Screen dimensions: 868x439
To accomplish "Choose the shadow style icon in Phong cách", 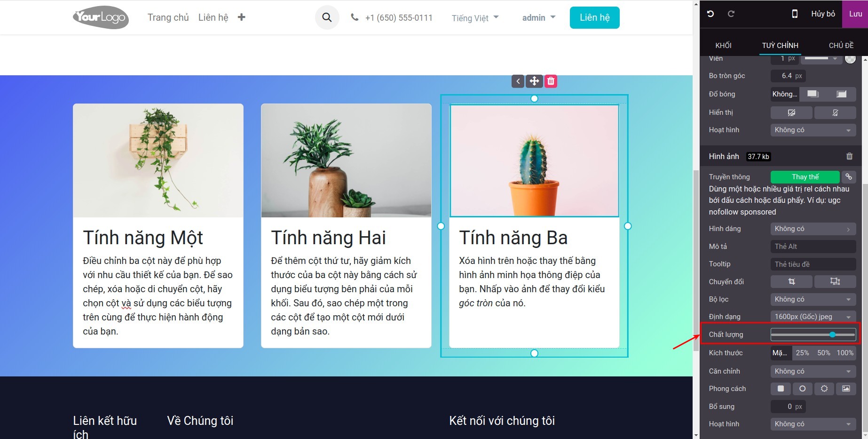I will click(x=824, y=389).
